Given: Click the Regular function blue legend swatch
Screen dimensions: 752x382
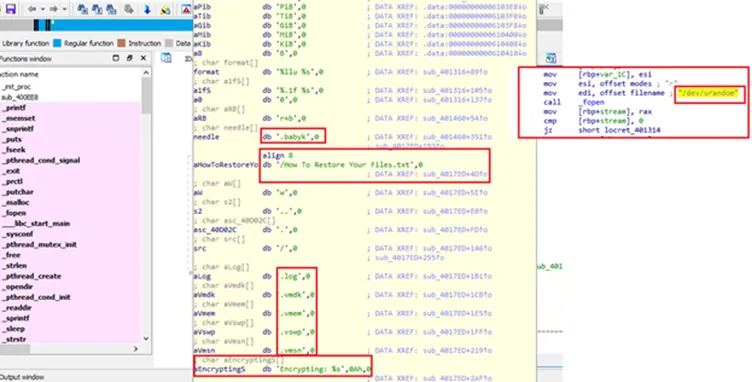Looking at the screenshot, I should (57, 43).
